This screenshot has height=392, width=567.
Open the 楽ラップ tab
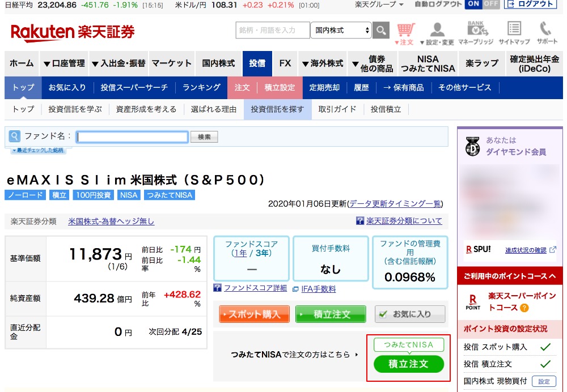(481, 63)
